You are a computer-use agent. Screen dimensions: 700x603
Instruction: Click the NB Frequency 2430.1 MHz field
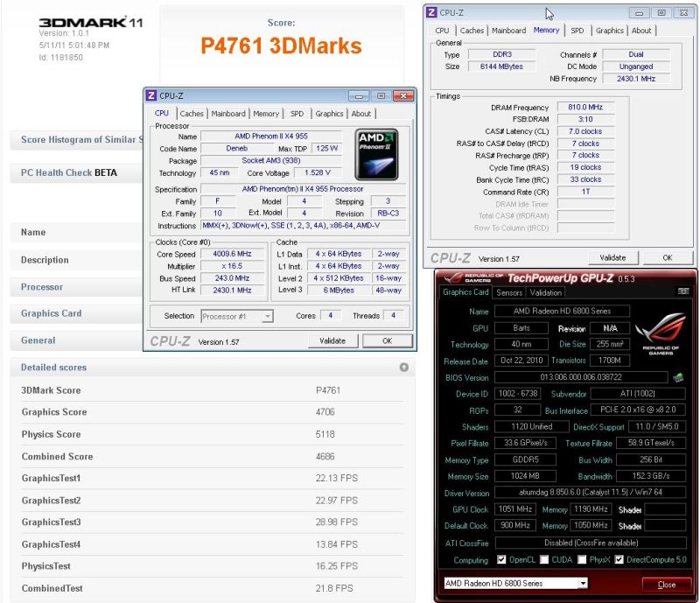[x=636, y=79]
